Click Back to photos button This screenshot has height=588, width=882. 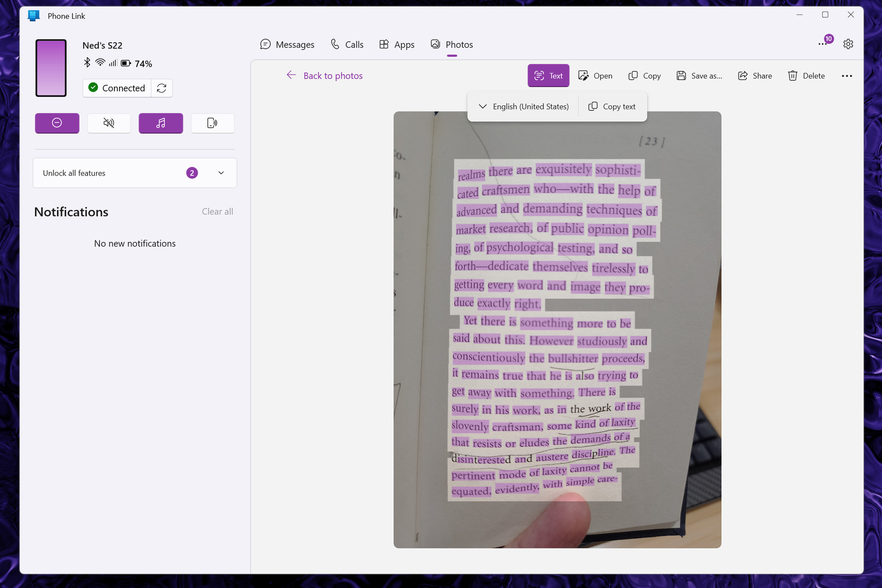click(325, 75)
